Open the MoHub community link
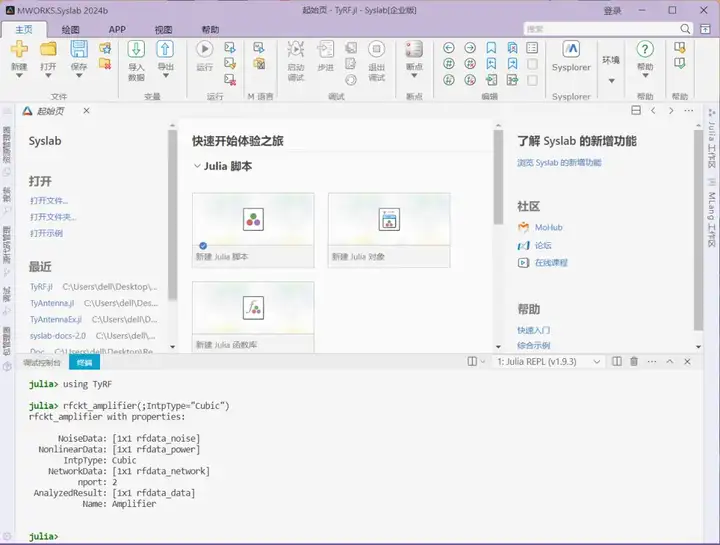Screen dimensions: 720x545 click(548, 227)
